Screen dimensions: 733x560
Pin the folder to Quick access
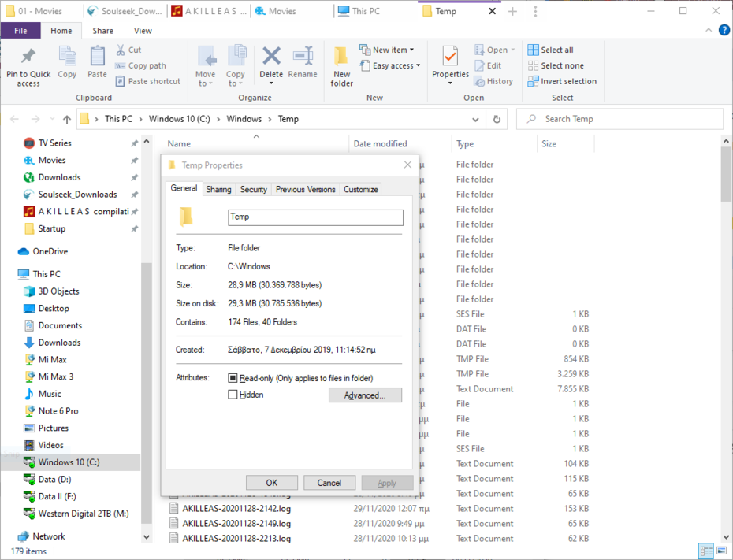pyautogui.click(x=28, y=67)
